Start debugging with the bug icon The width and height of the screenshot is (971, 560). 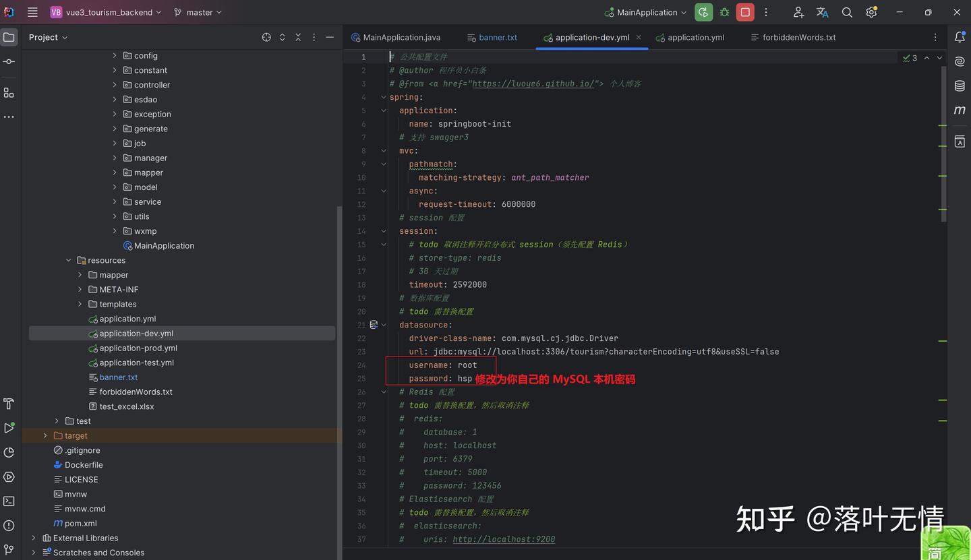pyautogui.click(x=724, y=12)
